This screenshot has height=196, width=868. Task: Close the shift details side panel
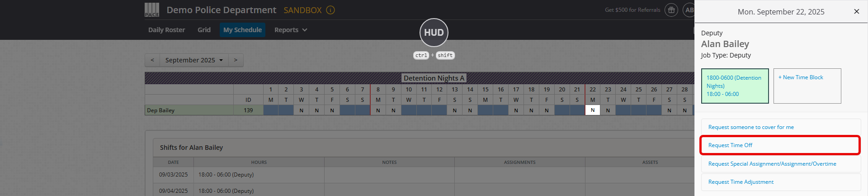pos(856,12)
